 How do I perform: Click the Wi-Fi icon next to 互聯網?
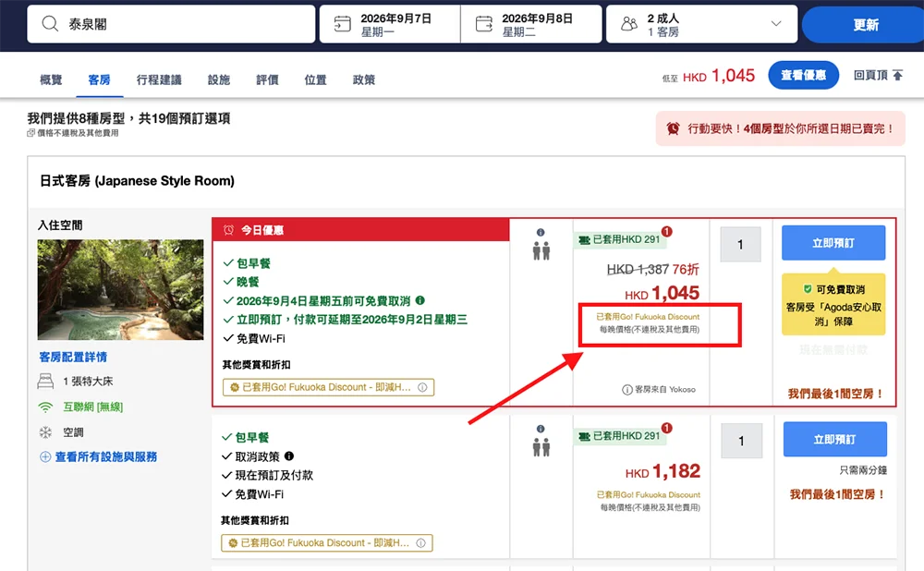[45, 407]
